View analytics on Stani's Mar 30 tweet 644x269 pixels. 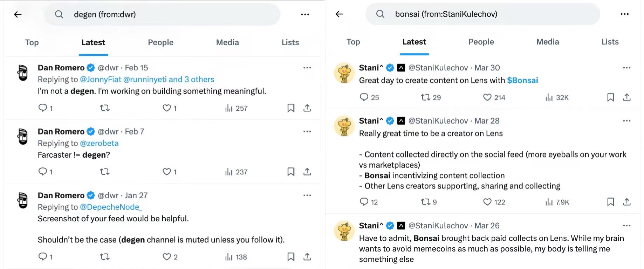pos(549,97)
